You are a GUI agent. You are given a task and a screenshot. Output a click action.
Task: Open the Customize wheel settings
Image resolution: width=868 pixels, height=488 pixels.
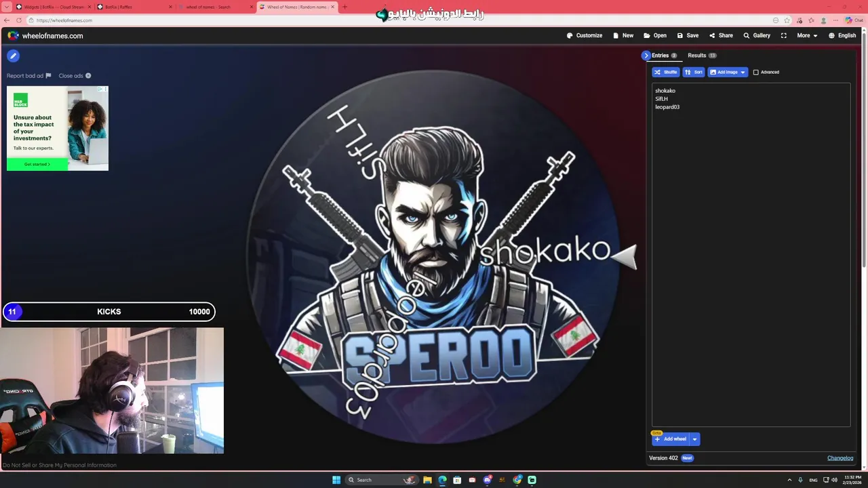click(x=585, y=35)
